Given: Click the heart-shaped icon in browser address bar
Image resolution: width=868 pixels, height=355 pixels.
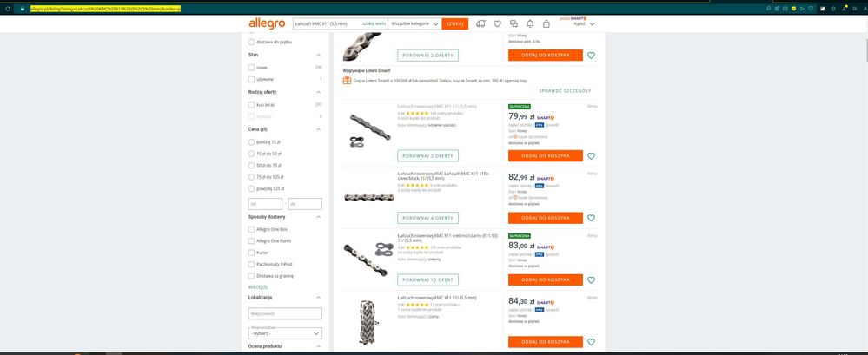Looking at the screenshot, I should tap(811, 9).
